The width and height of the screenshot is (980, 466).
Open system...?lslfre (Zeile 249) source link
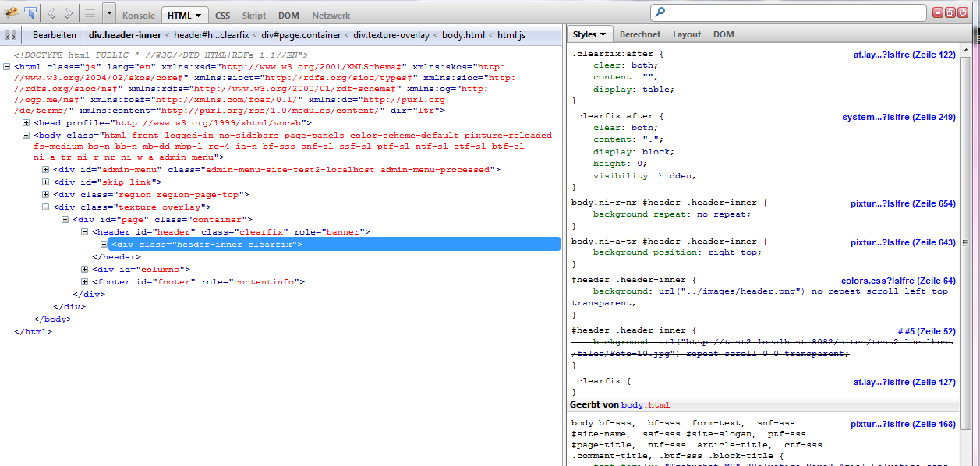[x=899, y=117]
